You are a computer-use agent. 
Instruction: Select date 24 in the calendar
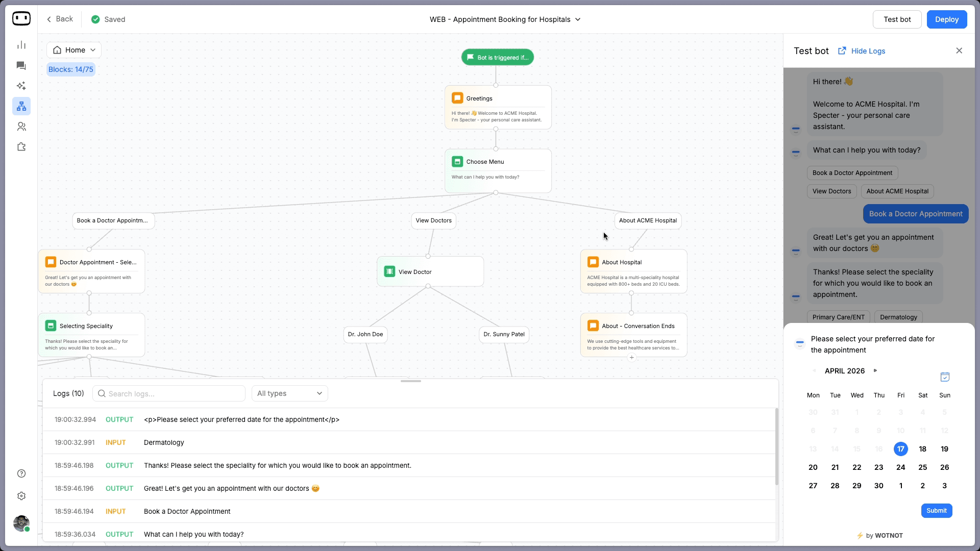click(x=900, y=467)
